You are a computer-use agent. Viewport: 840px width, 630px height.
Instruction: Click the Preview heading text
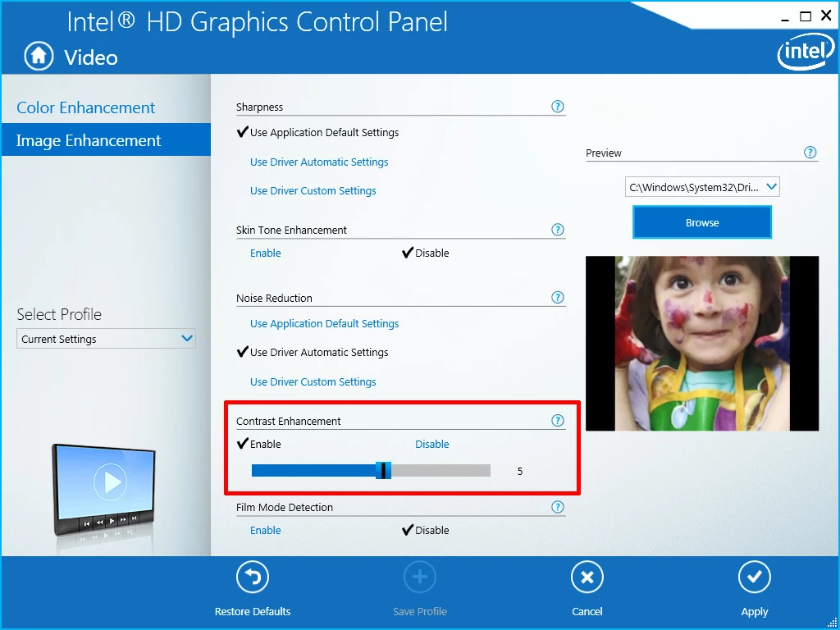coord(603,153)
